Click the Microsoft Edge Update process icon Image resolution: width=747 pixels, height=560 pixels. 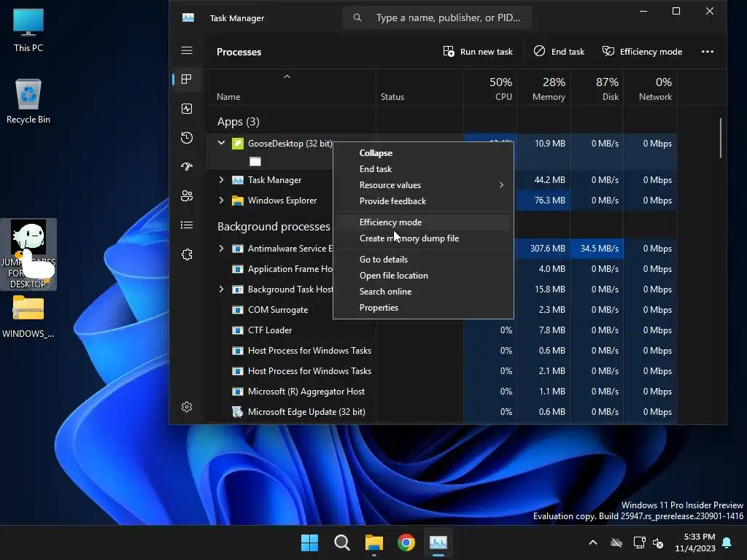tap(237, 412)
